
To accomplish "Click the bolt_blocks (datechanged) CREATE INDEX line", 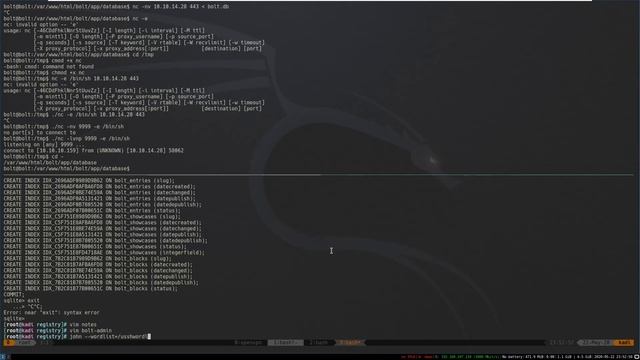I will [98, 270].
